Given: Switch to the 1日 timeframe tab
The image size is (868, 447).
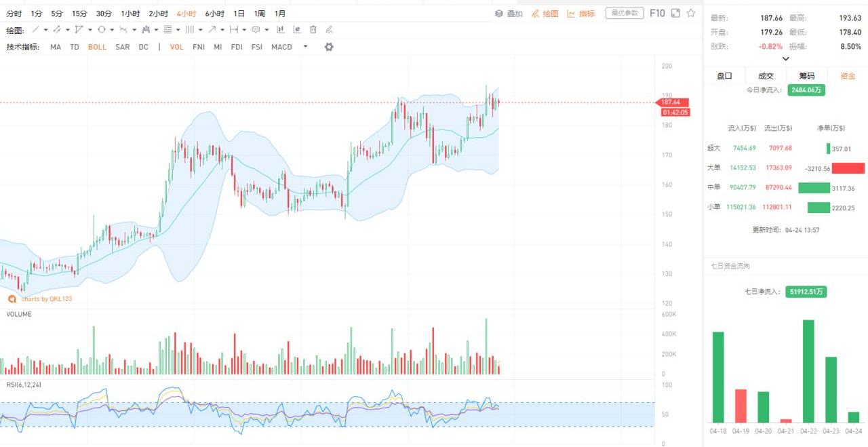Looking at the screenshot, I should pyautogui.click(x=239, y=14).
